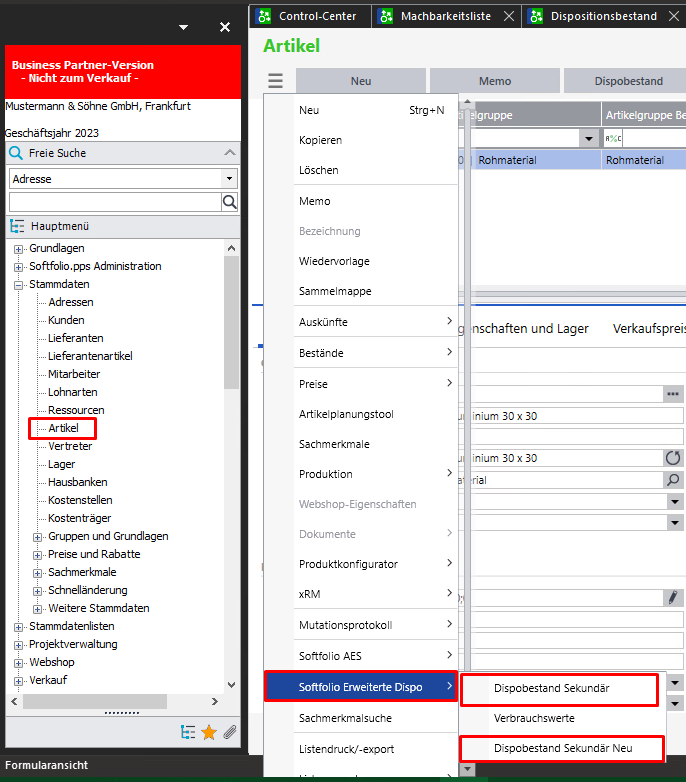The image size is (686, 782).
Task: Choose Kopieren from the context menu
Action: pos(320,140)
